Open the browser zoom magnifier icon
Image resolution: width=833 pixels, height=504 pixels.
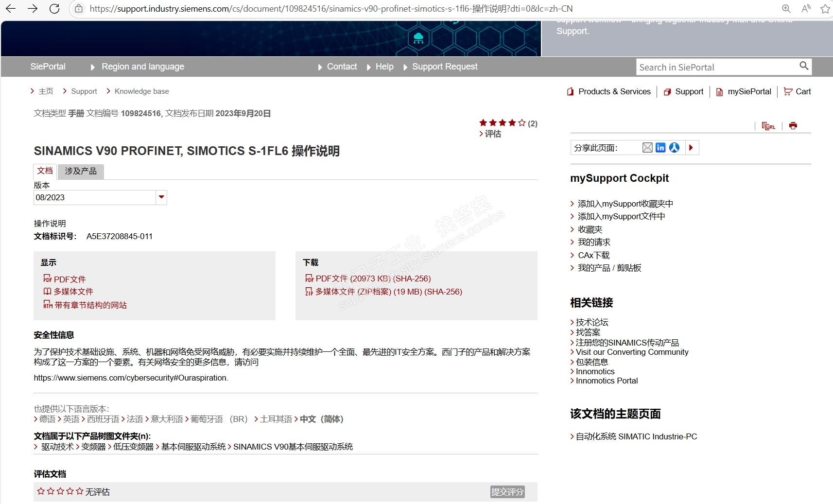[x=786, y=9]
